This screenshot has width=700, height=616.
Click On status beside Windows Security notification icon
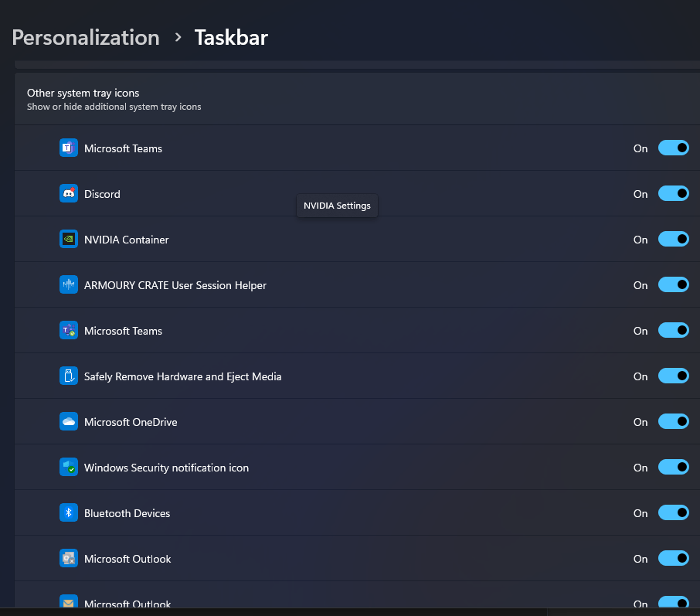(x=641, y=468)
